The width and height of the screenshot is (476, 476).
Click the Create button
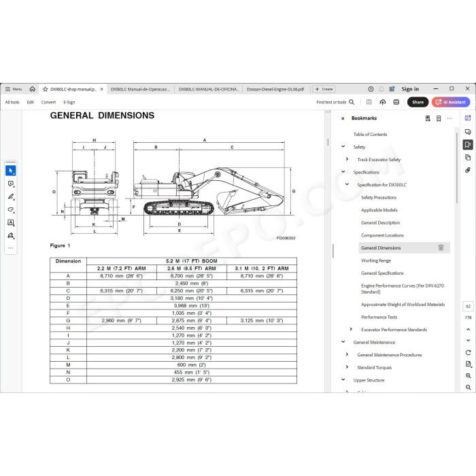tap(324, 89)
